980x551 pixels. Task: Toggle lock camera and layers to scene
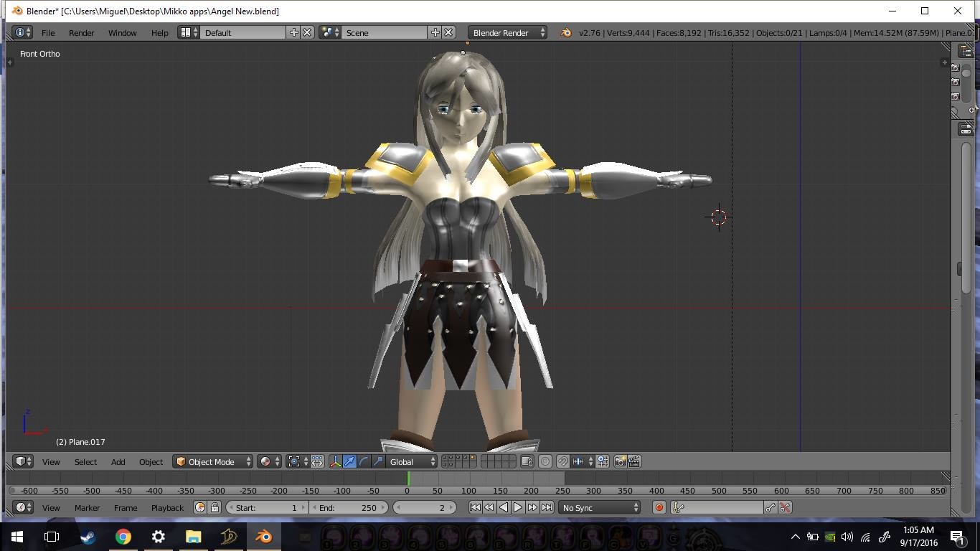point(527,462)
